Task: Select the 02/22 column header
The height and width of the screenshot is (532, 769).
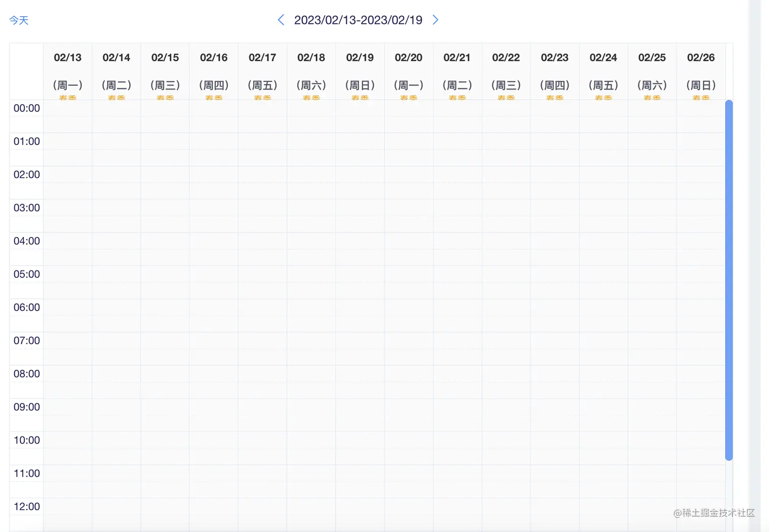Action: (x=506, y=71)
